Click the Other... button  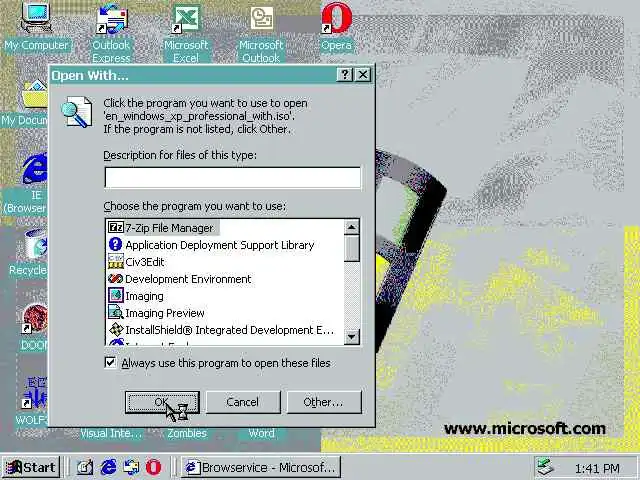tap(324, 402)
